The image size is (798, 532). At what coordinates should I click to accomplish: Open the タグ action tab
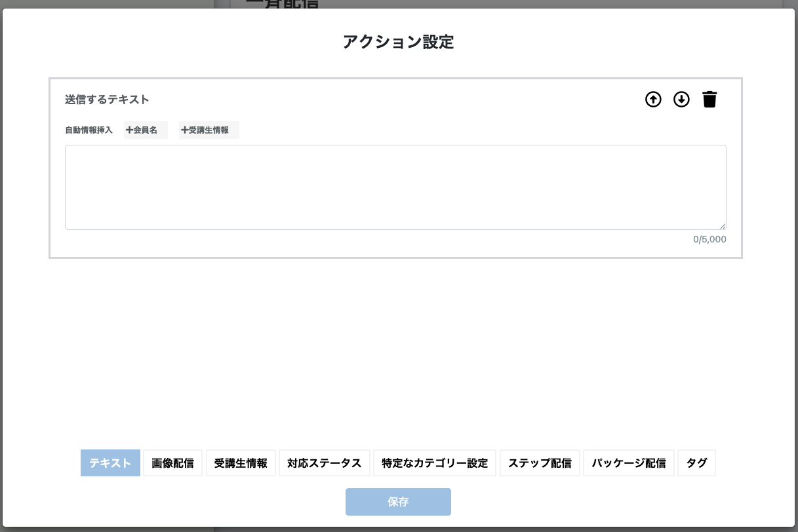pos(696,463)
